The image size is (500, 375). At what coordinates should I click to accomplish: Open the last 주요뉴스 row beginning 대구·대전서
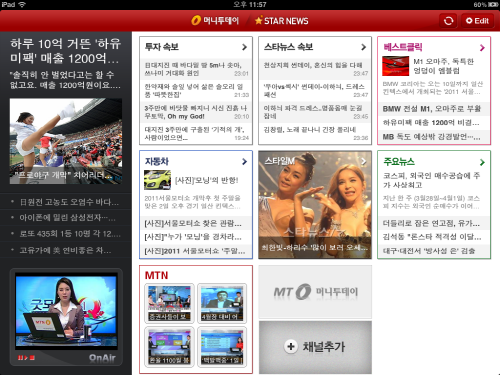[x=434, y=251]
